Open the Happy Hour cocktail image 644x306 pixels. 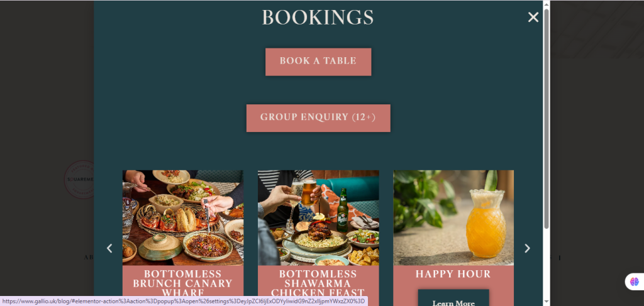click(x=453, y=218)
